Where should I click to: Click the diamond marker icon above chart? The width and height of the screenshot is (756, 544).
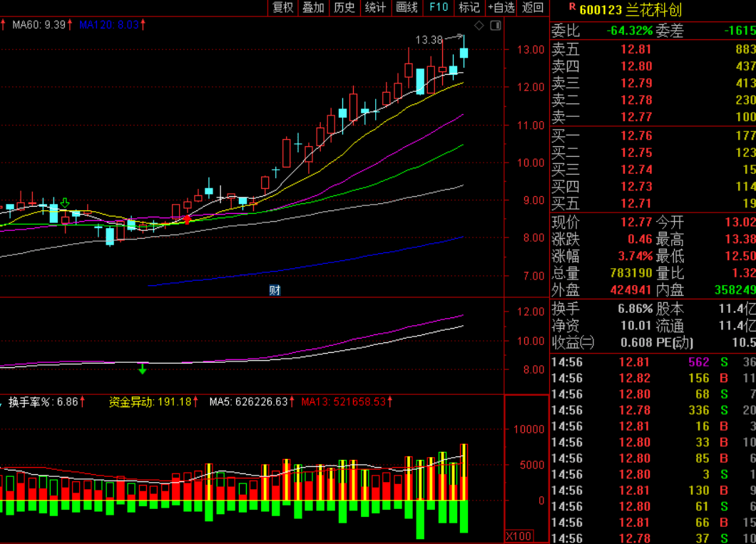coord(479,26)
